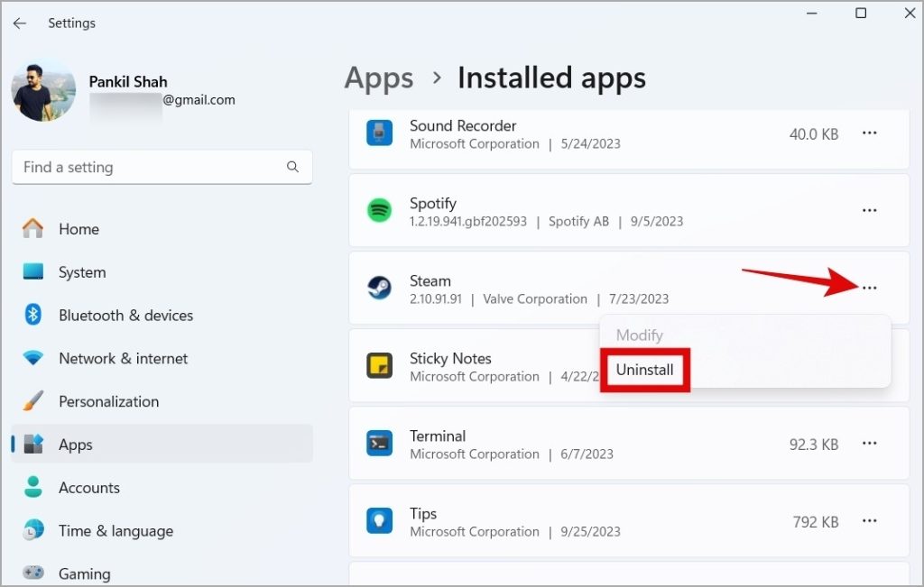This screenshot has height=587, width=924.
Task: Click the 792 KB size value
Action: pos(816,522)
